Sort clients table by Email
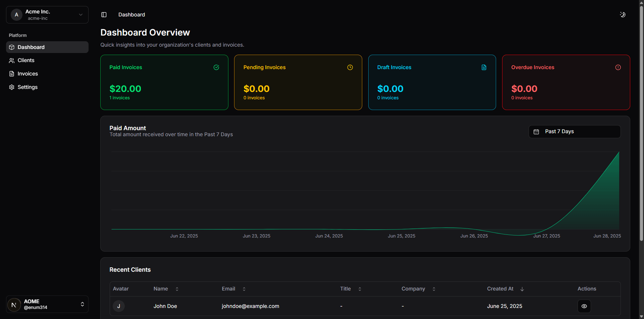644x319 pixels. click(234, 289)
